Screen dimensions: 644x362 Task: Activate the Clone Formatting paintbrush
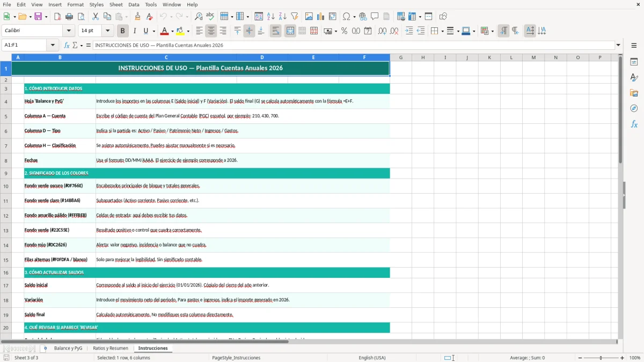[x=138, y=17]
